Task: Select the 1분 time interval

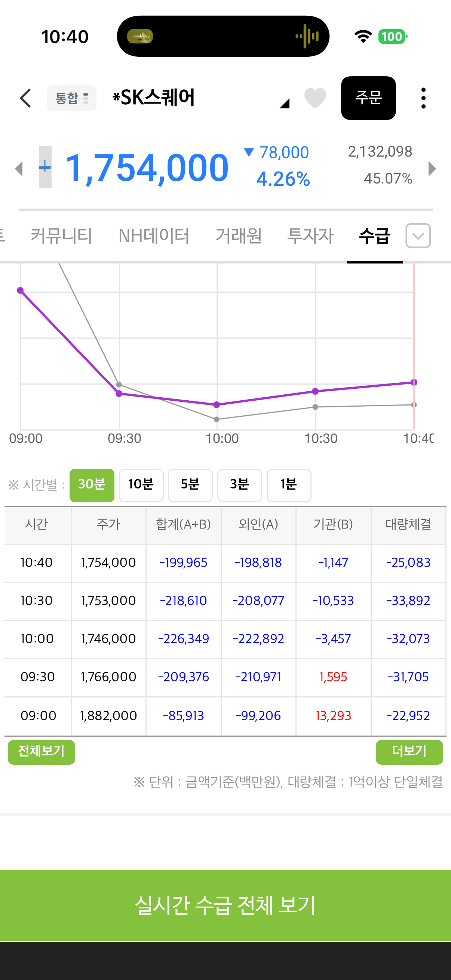Action: pyautogui.click(x=289, y=485)
